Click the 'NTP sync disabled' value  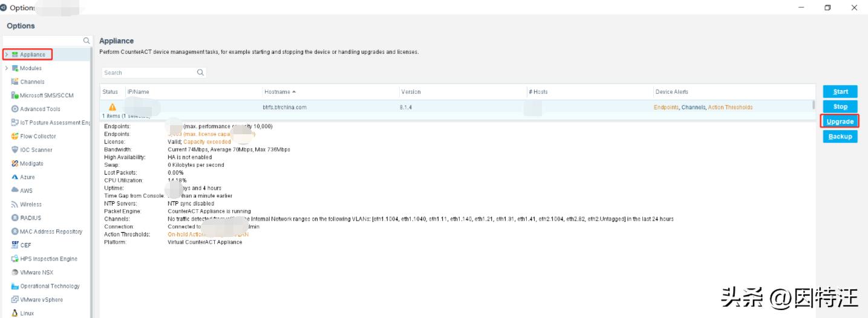[x=191, y=204]
